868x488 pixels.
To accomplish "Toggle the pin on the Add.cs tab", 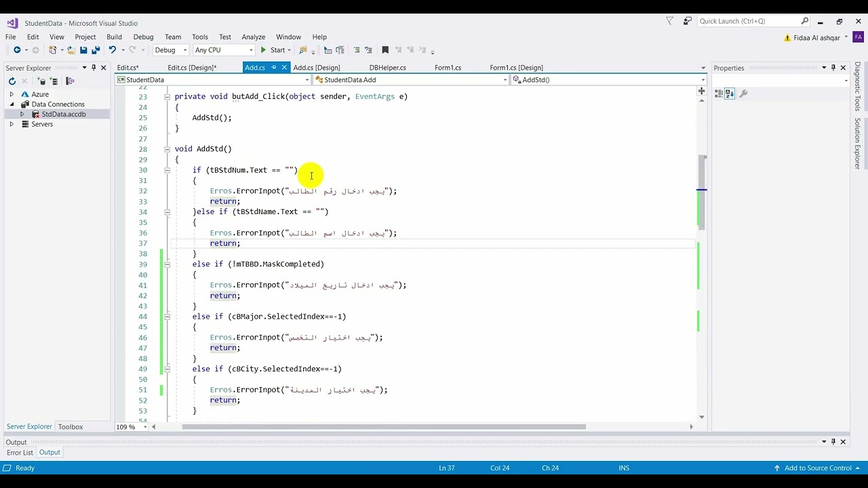I will pos(274,68).
